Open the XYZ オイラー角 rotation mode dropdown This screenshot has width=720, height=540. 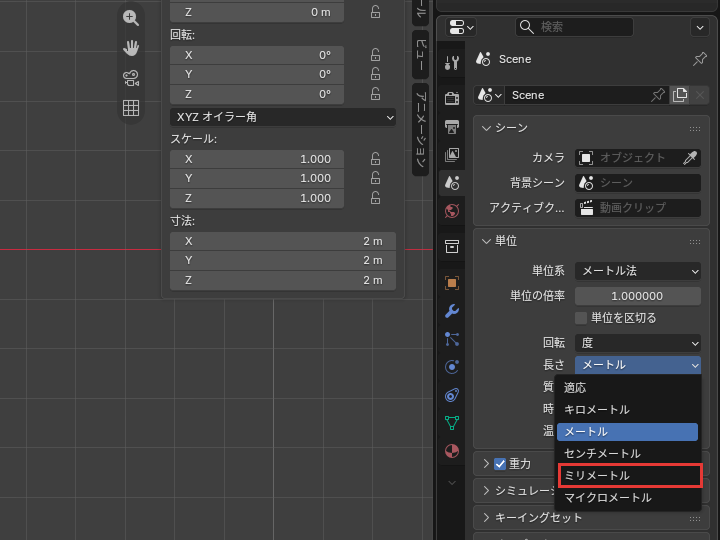click(x=283, y=117)
